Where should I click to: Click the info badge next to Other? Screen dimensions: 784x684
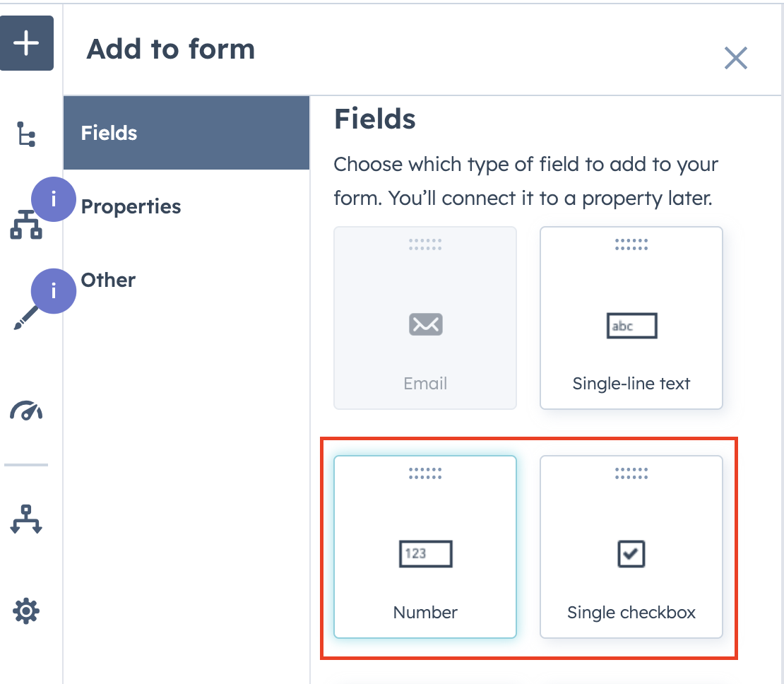pos(53,291)
